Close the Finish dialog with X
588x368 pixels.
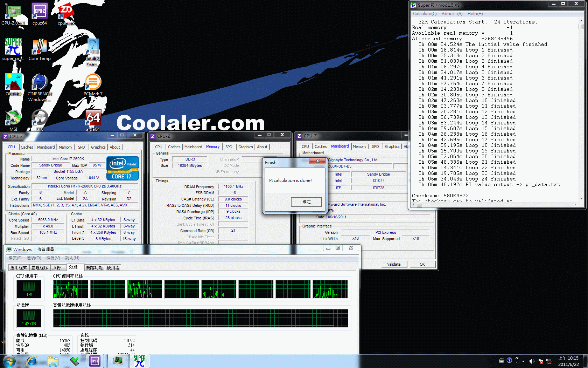pyautogui.click(x=317, y=161)
